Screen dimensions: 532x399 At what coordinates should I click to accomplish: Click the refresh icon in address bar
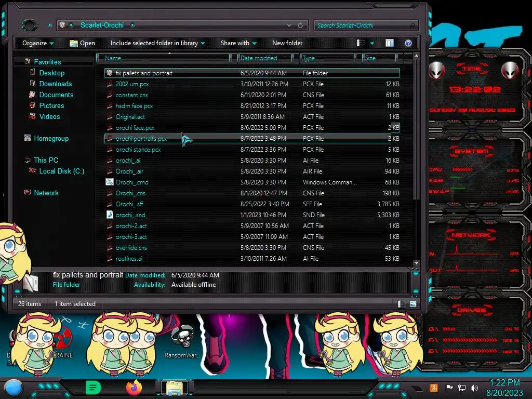pos(300,25)
